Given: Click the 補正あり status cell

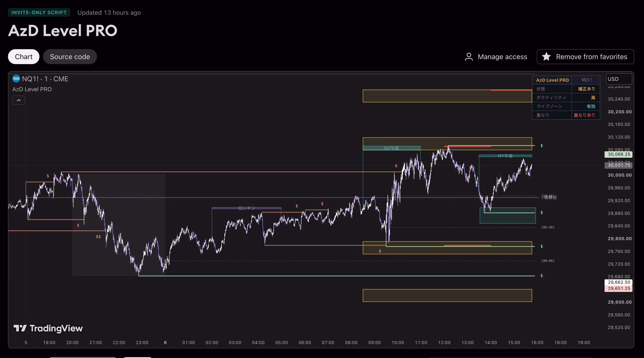Looking at the screenshot, I should click(x=586, y=89).
